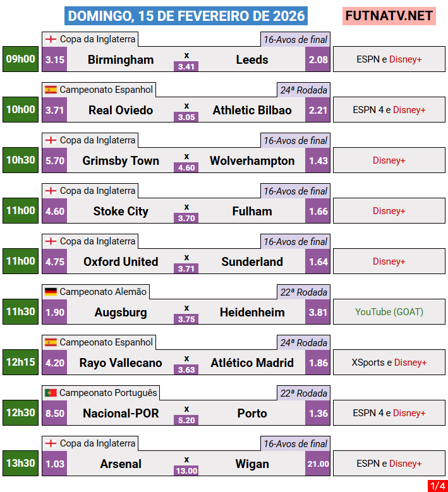Click Disney+ broadcast for Grimsby Town match
The width and height of the screenshot is (448, 492).
389,160
